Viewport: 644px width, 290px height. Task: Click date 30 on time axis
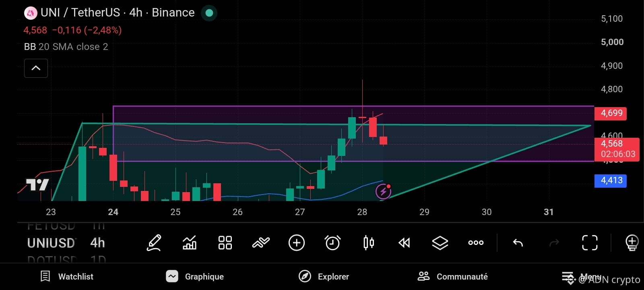click(487, 212)
